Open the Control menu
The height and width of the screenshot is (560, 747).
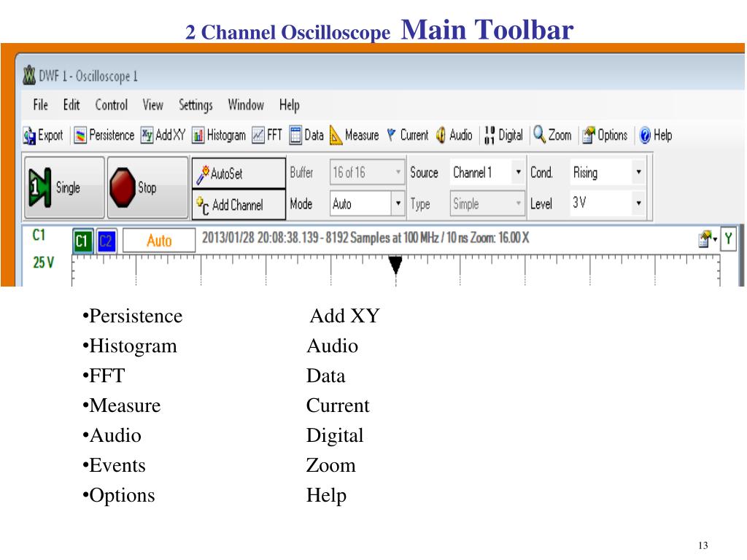point(112,105)
